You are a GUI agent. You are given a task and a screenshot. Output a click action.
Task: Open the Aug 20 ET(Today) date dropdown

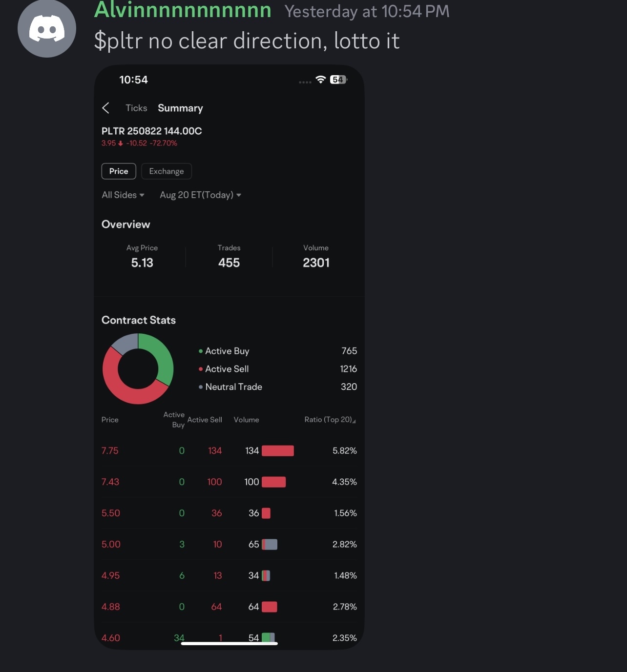coord(201,195)
